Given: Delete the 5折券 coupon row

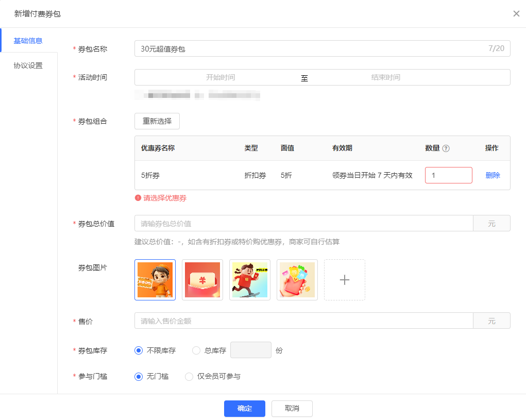Looking at the screenshot, I should (493, 175).
